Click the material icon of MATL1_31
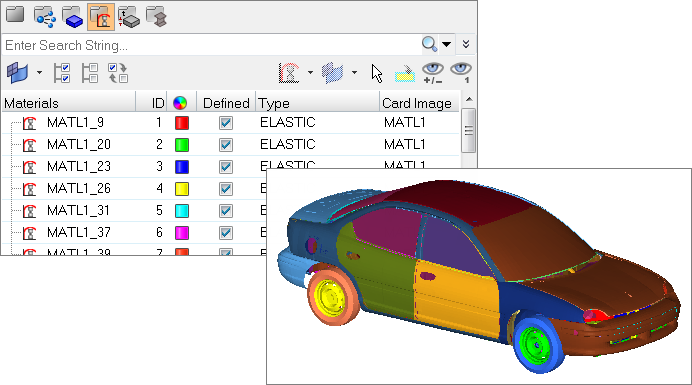Screen dimensions: 692x385 [x=30, y=211]
